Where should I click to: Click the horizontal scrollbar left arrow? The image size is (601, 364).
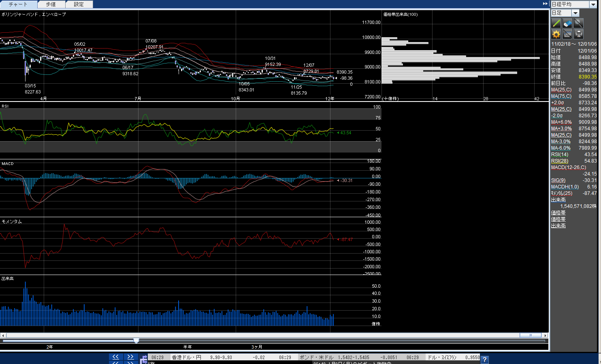(3, 335)
